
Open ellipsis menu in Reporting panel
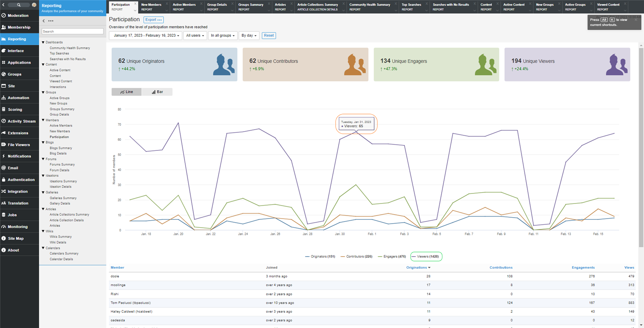51,21
